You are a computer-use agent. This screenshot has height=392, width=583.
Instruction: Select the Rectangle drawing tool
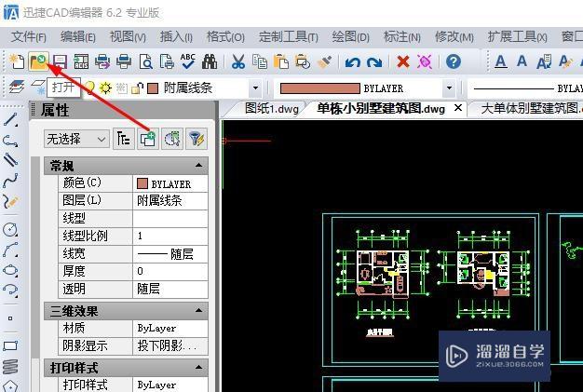10,346
